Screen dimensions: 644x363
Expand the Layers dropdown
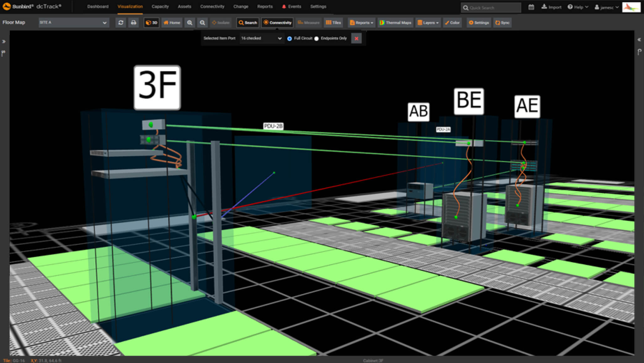coord(428,23)
